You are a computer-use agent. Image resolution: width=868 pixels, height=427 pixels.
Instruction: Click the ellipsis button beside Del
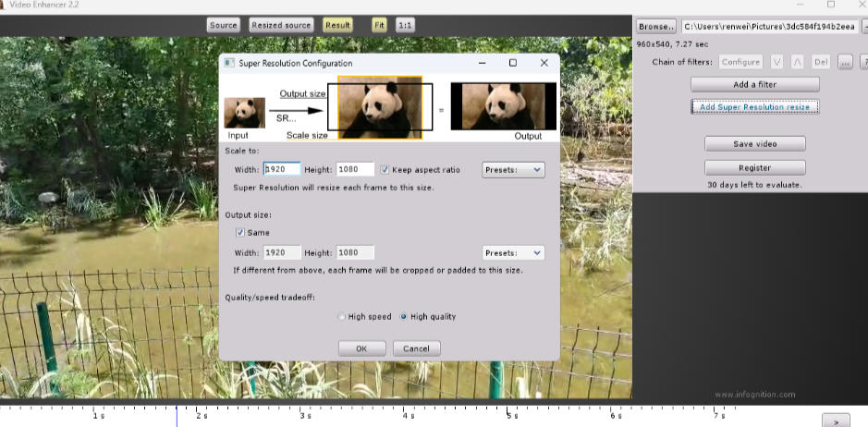pos(845,62)
